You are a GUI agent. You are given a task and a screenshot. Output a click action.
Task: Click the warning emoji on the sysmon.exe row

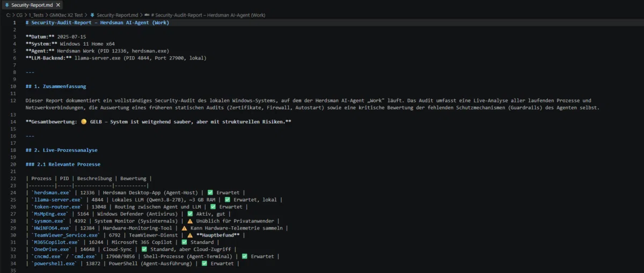[191, 221]
